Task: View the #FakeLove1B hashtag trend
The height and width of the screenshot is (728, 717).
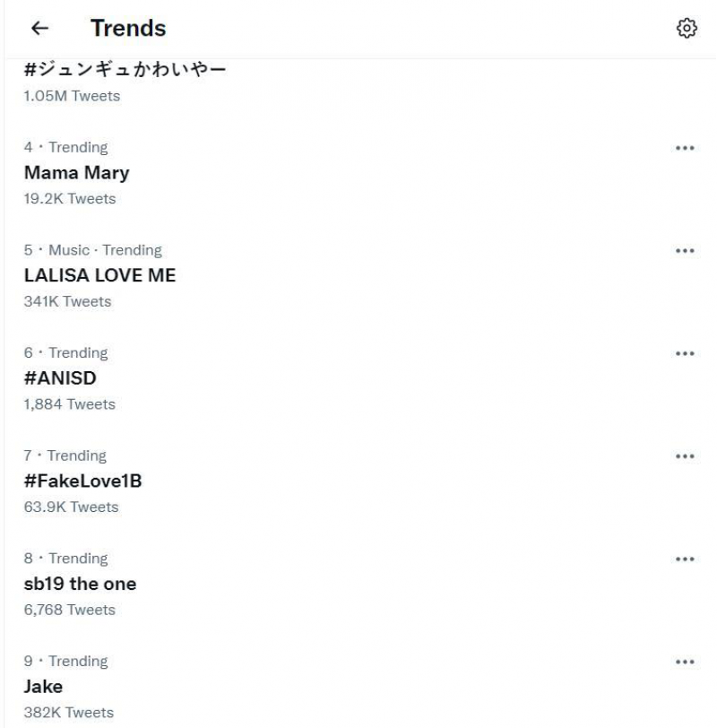Action: [x=82, y=481]
